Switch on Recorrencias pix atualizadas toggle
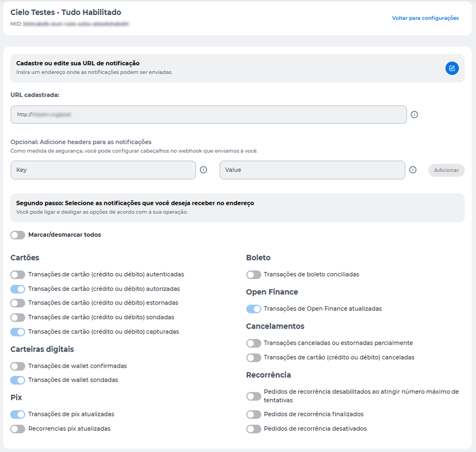 click(18, 429)
